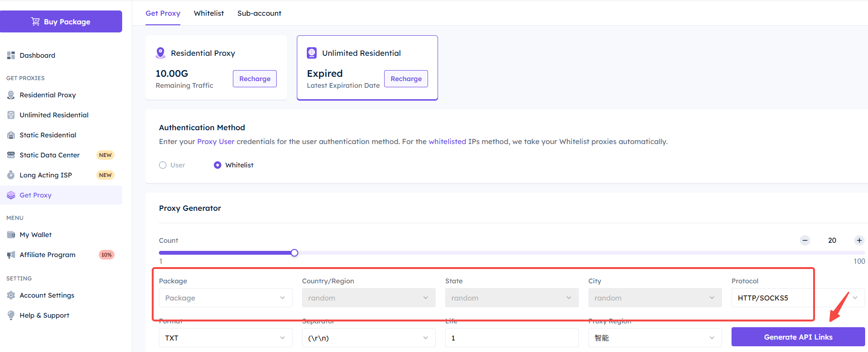Screen dimensions: 868x352
Task: Open Get Proxy in the sidebar
Action: coord(61,195)
